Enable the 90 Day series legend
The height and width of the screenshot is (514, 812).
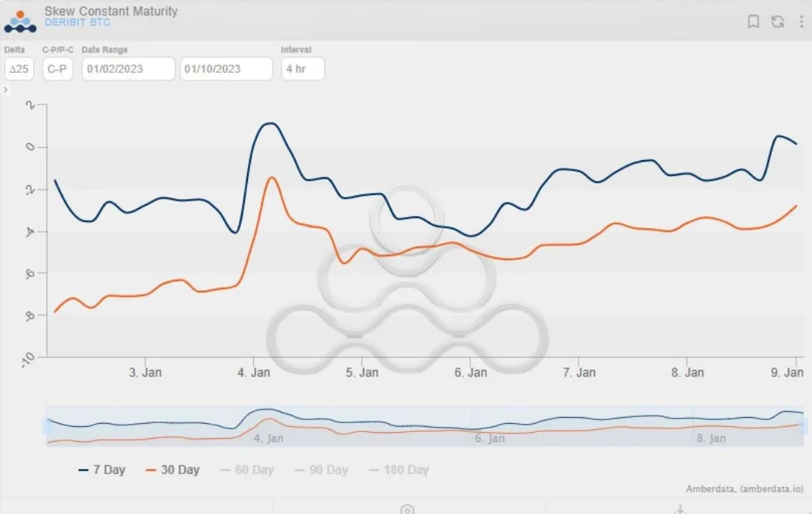point(321,470)
